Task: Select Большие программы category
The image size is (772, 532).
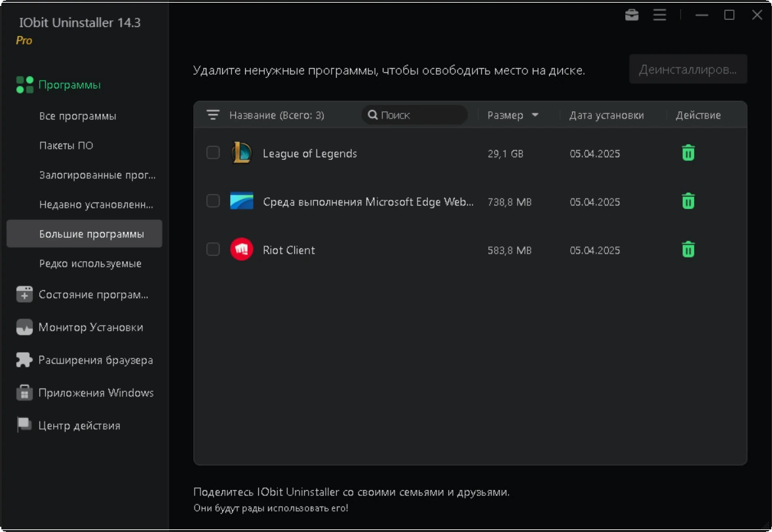Action: 84,234
